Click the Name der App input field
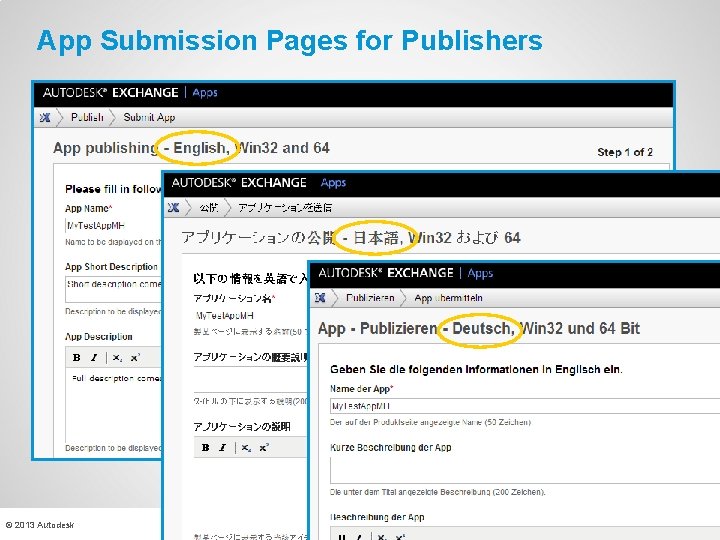Image resolution: width=720 pixels, height=540 pixels. [x=525, y=406]
